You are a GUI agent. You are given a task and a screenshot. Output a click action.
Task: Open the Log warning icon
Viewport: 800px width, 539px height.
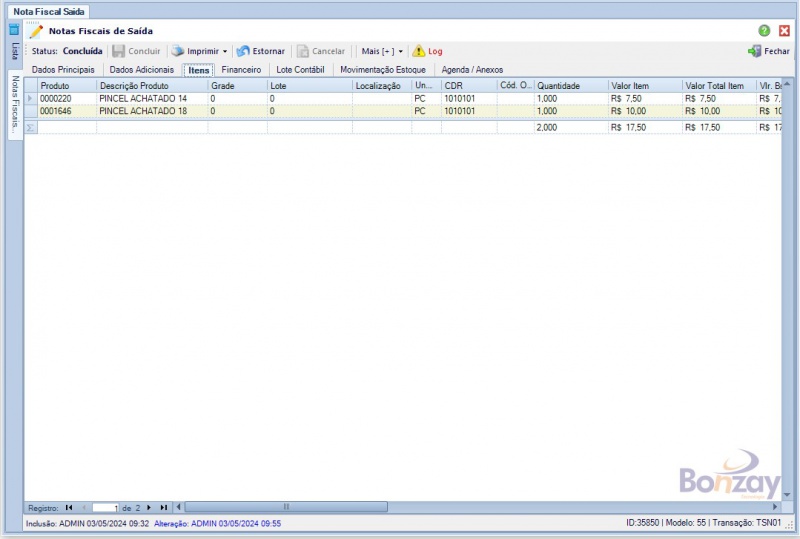(419, 51)
